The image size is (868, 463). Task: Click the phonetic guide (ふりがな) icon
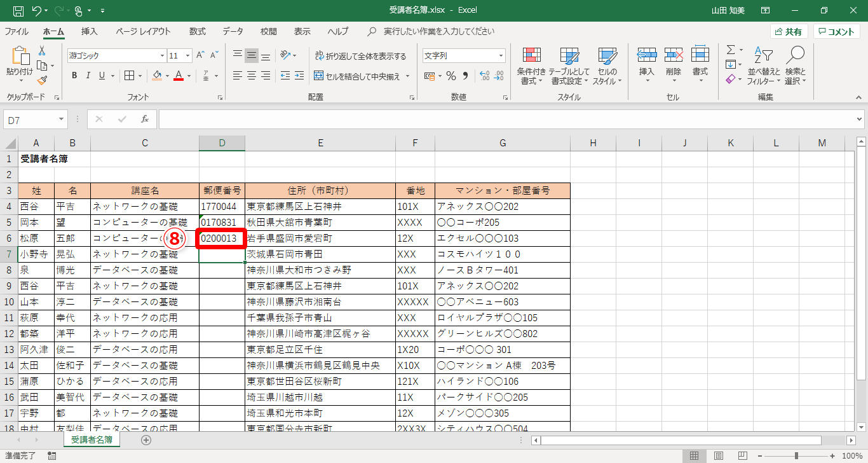206,76
